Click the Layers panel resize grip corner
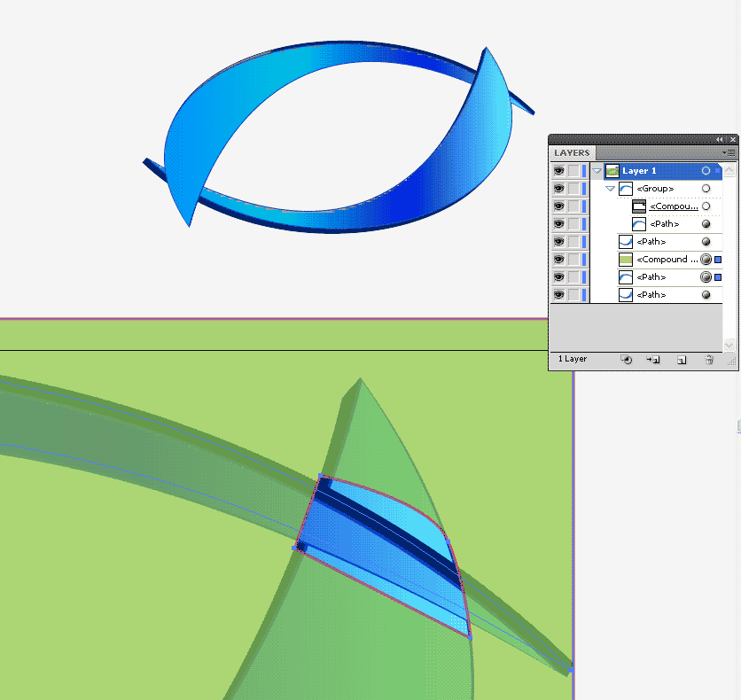Viewport: 741px width, 700px height. 731,362
